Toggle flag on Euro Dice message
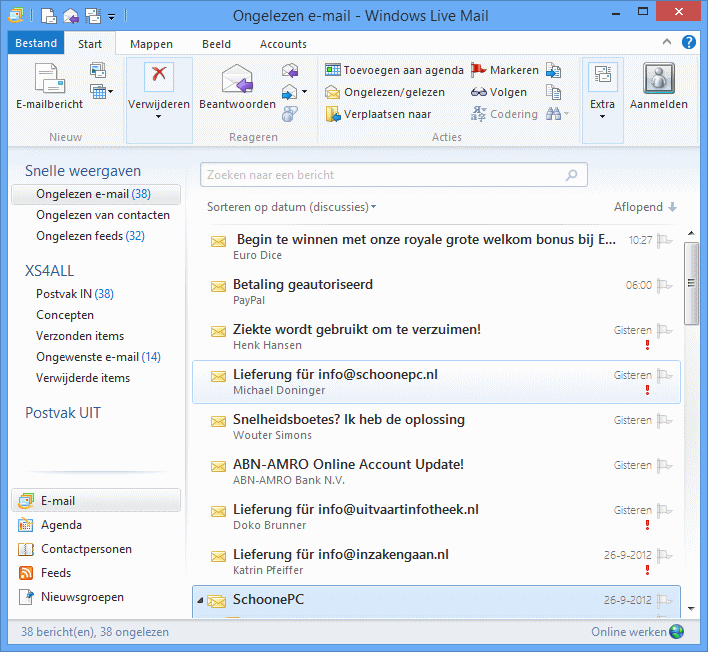The width and height of the screenshot is (708, 652). click(x=664, y=240)
